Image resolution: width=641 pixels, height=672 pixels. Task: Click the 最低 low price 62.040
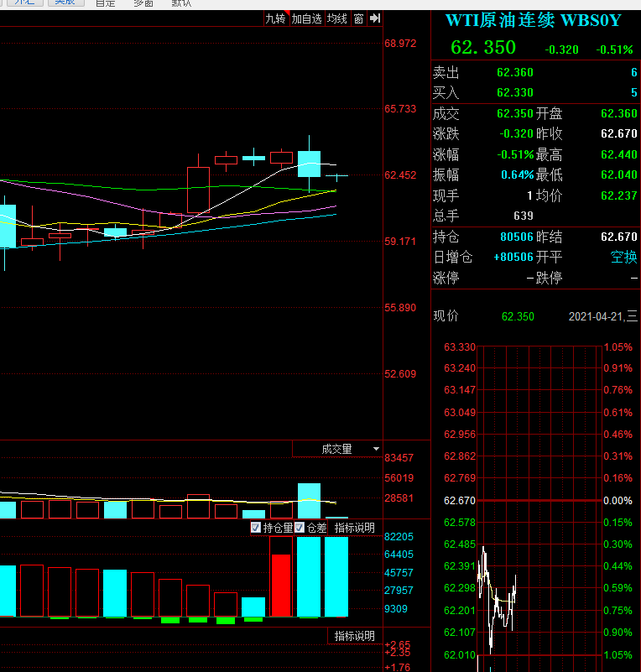point(619,175)
